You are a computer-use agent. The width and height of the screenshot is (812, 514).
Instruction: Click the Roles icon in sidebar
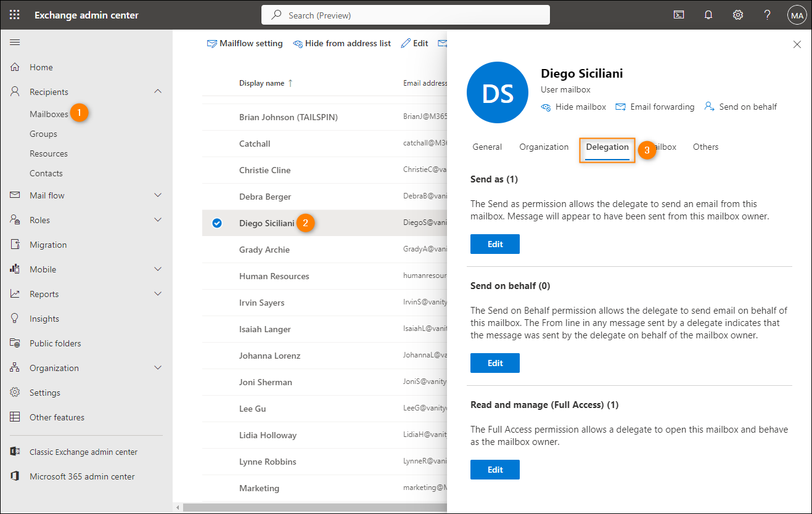click(15, 220)
